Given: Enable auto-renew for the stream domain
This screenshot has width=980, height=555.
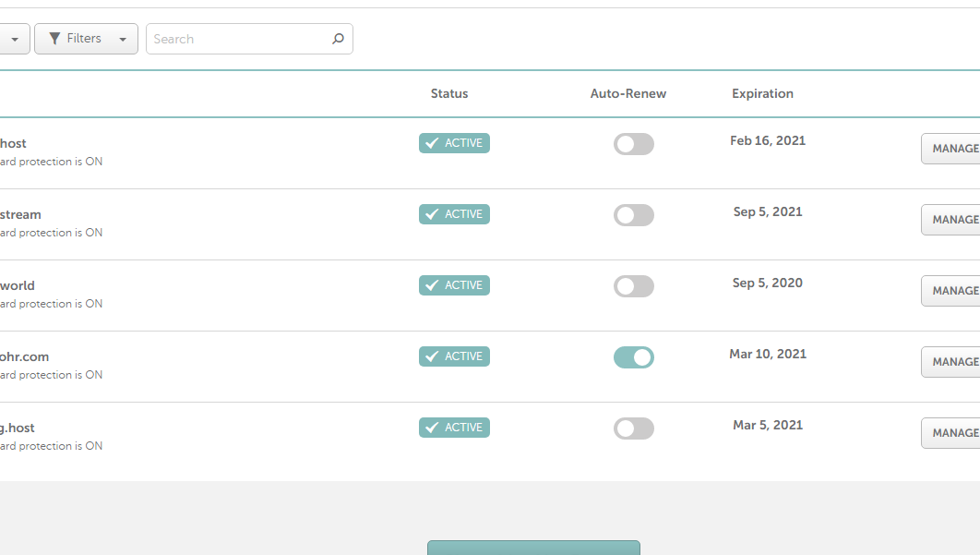Looking at the screenshot, I should point(634,215).
